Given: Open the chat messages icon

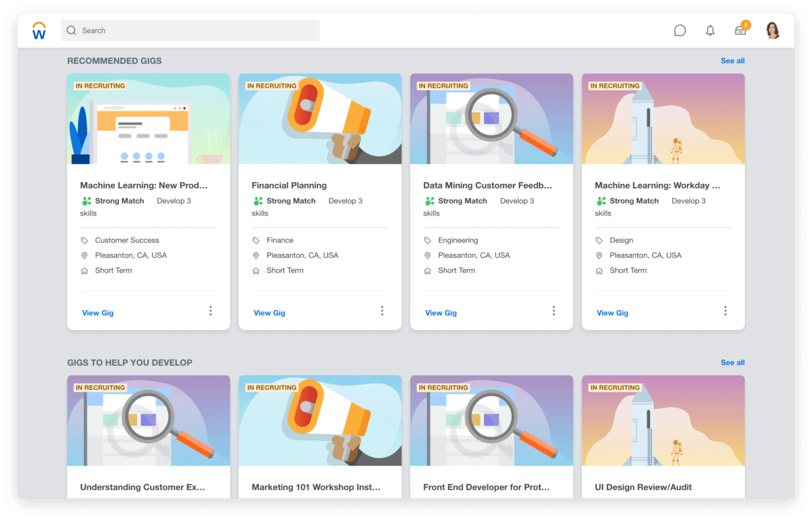Looking at the screenshot, I should pyautogui.click(x=680, y=30).
